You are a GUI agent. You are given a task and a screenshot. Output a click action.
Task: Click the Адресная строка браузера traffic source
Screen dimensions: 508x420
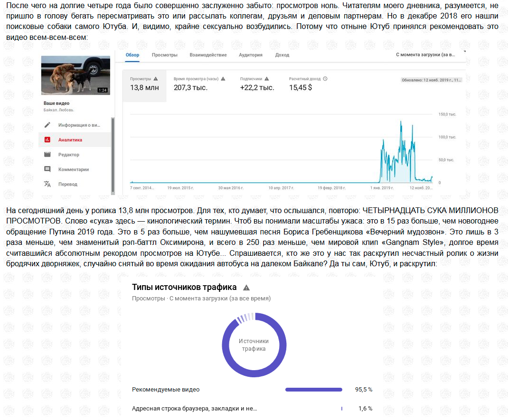click(x=194, y=409)
